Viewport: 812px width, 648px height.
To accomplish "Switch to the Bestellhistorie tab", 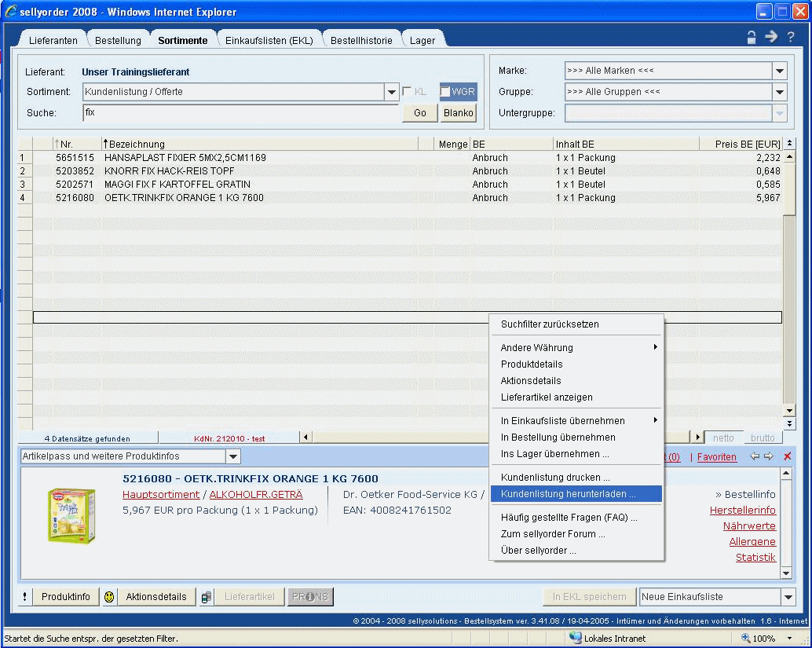I will 361,40.
